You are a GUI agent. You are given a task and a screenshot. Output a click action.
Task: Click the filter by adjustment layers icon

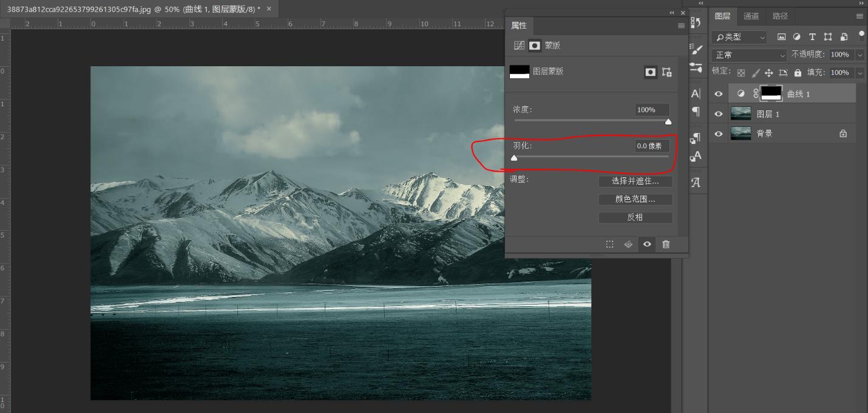click(x=797, y=36)
